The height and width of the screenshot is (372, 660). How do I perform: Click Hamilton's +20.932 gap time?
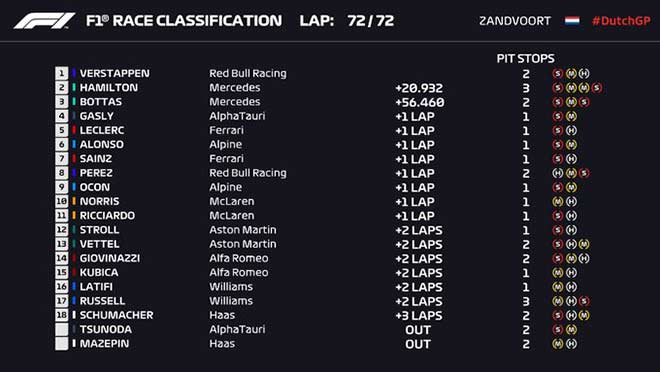click(x=419, y=88)
